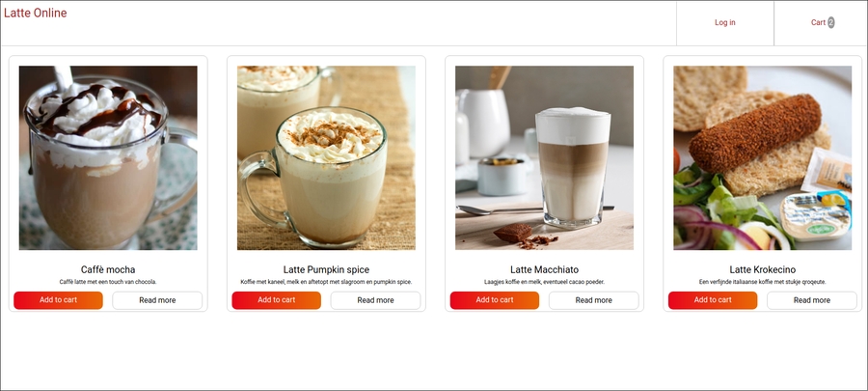Add Latte Pumpkin spice to cart

point(276,300)
